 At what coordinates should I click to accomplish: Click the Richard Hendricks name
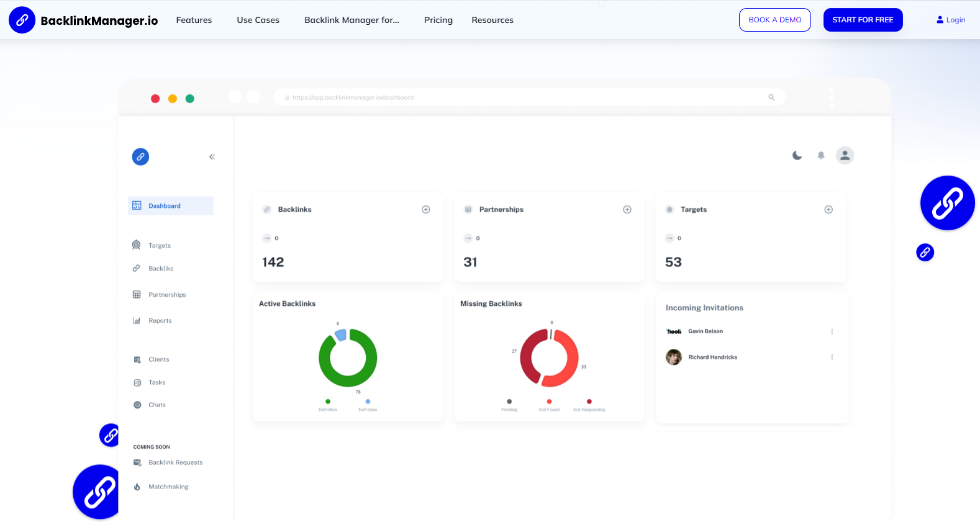tap(712, 358)
